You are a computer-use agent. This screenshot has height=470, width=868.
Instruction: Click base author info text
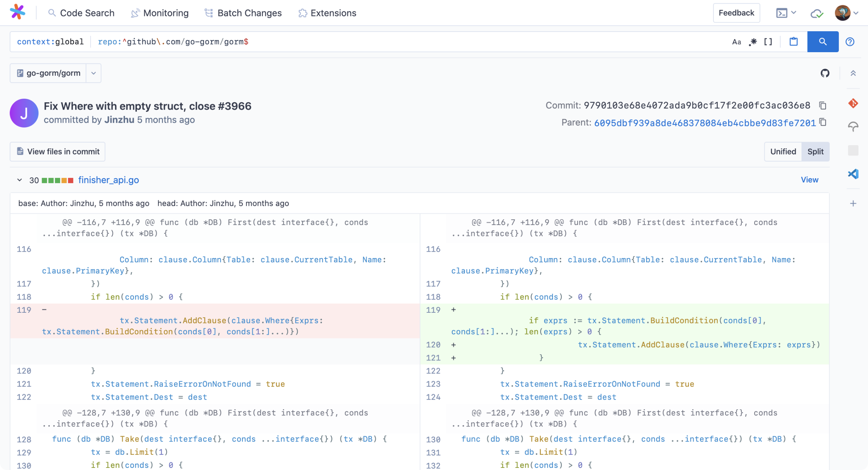[x=83, y=203]
